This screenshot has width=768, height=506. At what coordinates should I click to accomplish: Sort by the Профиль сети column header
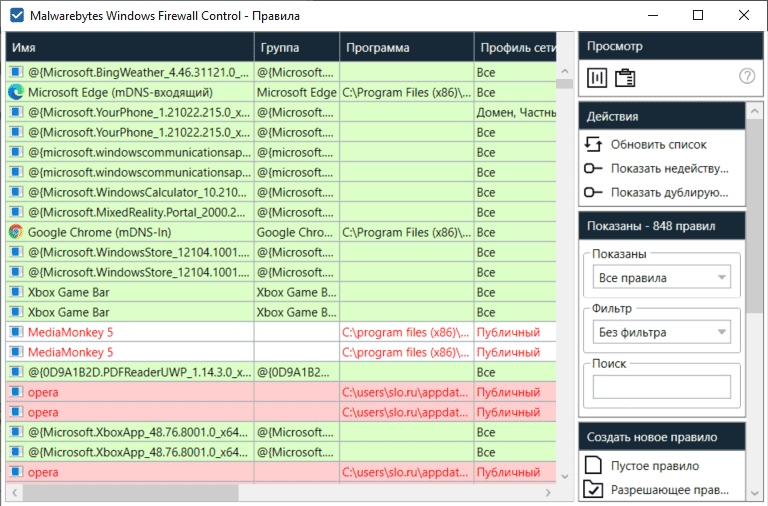click(x=515, y=47)
